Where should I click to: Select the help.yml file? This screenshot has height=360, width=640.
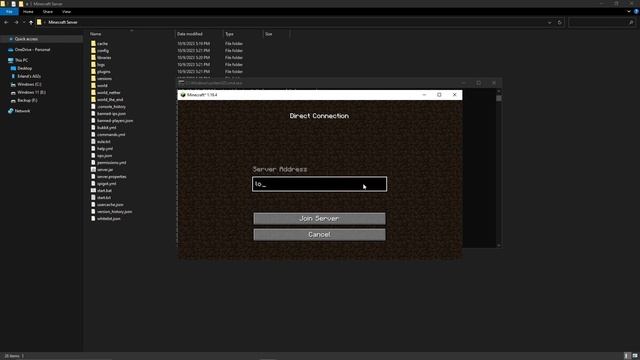[104, 149]
